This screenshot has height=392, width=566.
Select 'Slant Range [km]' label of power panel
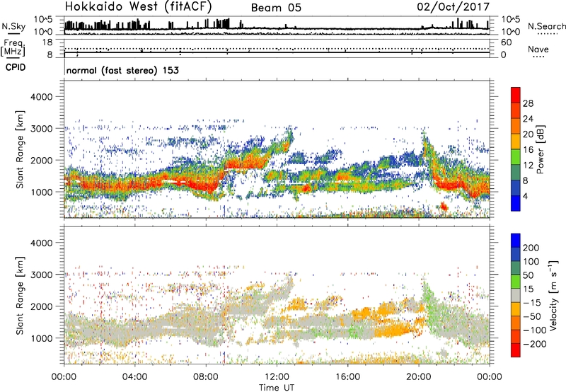[x=20, y=149]
